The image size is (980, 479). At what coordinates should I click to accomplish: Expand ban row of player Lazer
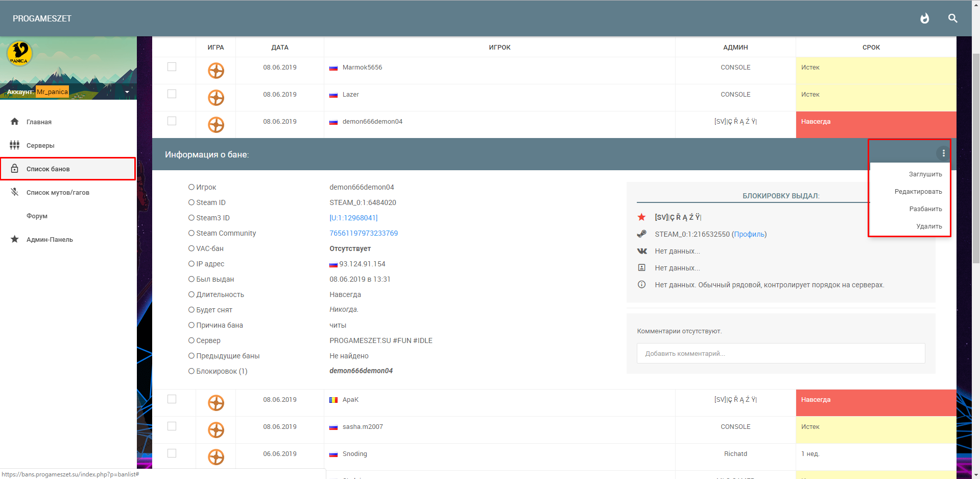(x=554, y=98)
